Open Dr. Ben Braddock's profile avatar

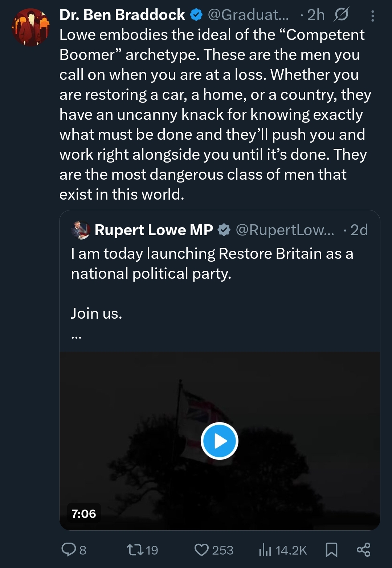[x=31, y=27]
